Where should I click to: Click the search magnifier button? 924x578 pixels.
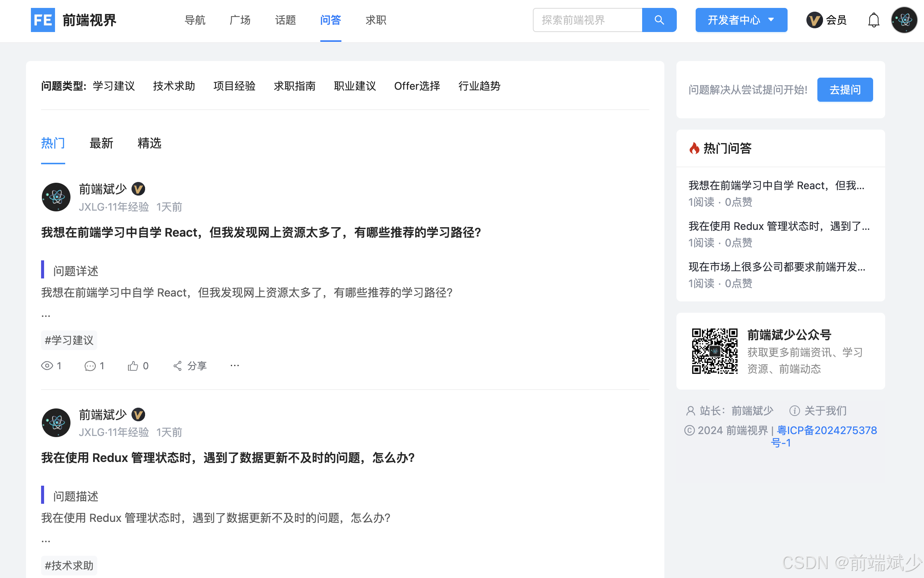[659, 20]
